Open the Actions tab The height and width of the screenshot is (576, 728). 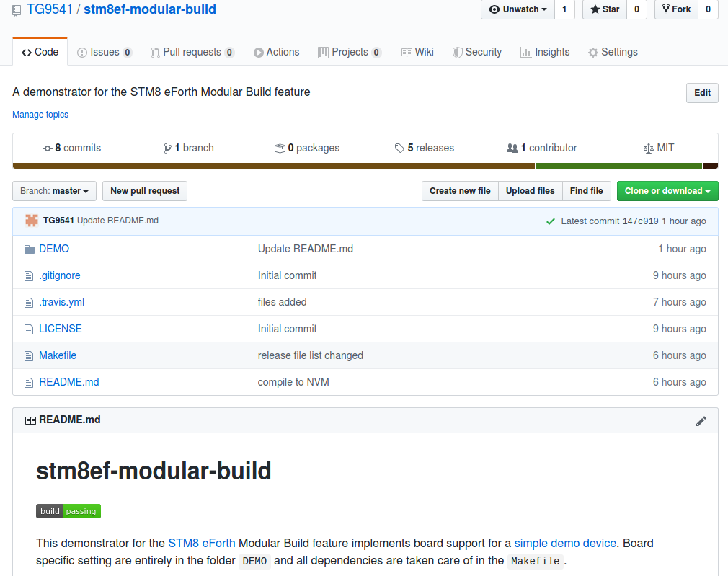click(x=276, y=52)
